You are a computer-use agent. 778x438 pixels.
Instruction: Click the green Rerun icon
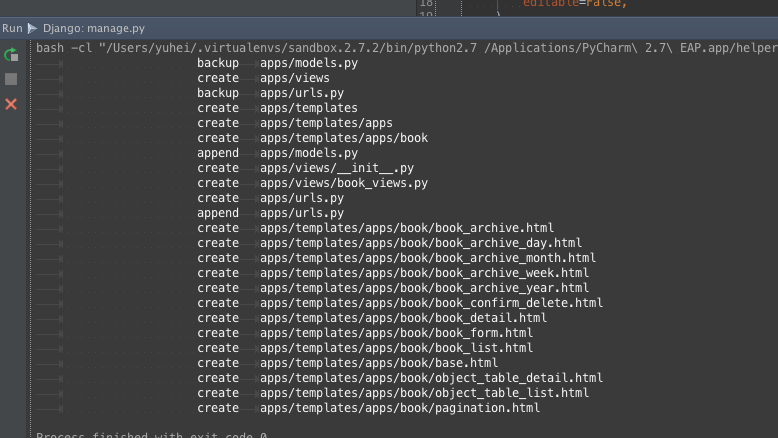coord(11,55)
